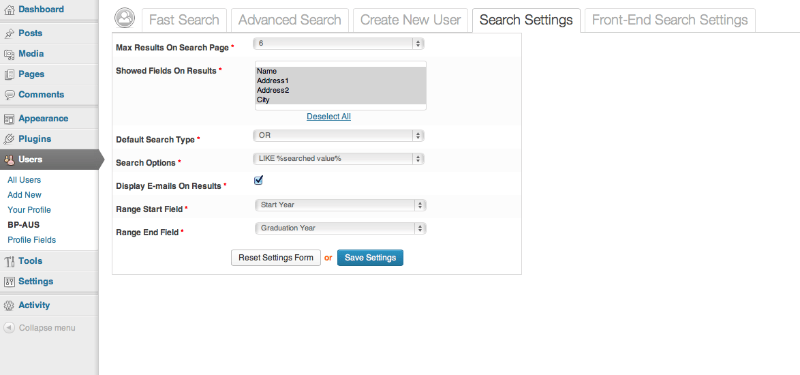Open the Pages menu label
The width and height of the screenshot is (800, 375).
click(31, 74)
